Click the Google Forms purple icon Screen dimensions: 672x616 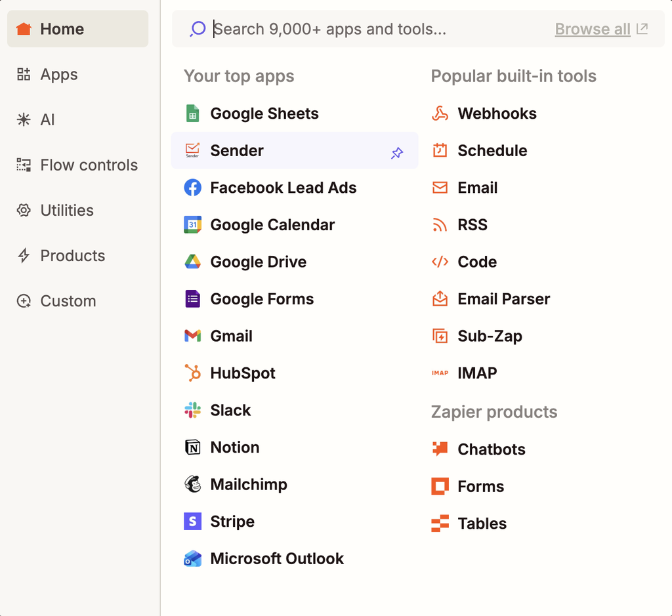[192, 299]
